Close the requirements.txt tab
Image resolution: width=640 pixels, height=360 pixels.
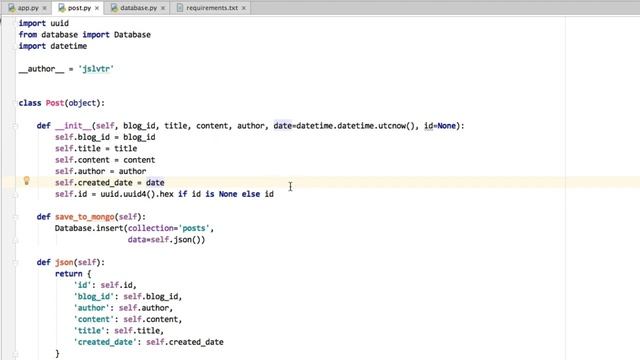pyautogui.click(x=244, y=8)
